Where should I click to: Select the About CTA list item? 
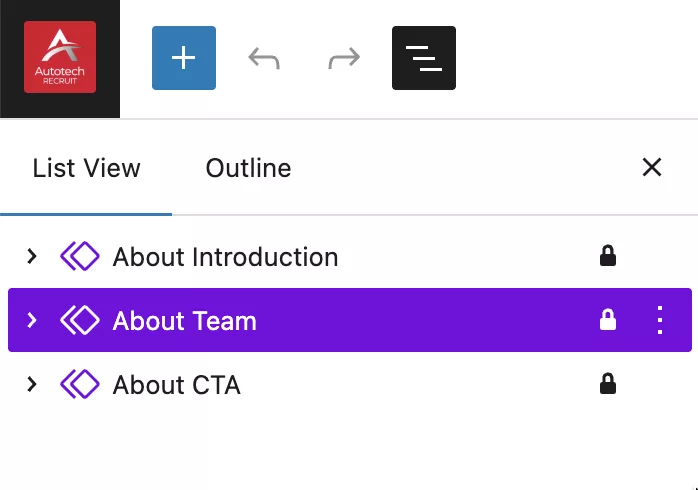(x=177, y=384)
